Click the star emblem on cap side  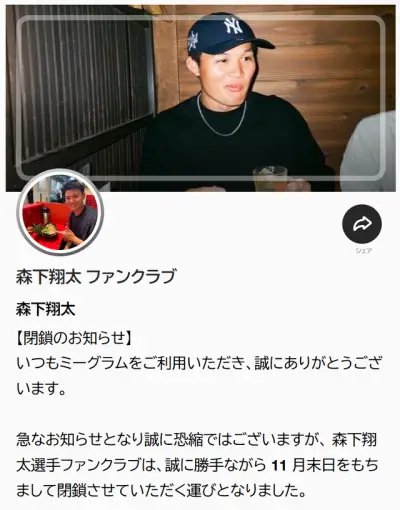193,41
